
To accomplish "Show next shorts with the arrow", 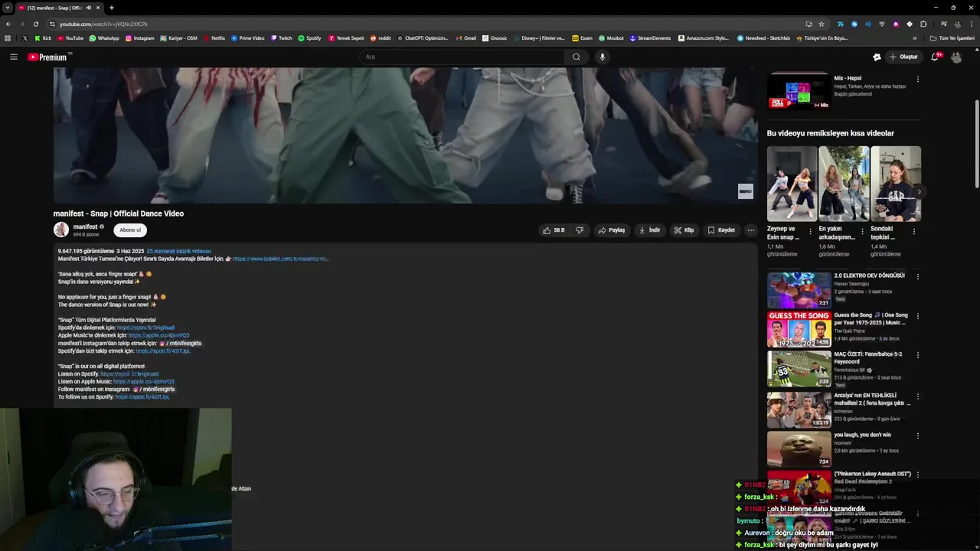I will pyautogui.click(x=918, y=192).
